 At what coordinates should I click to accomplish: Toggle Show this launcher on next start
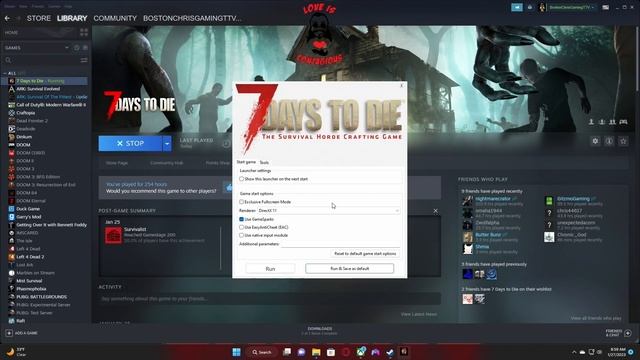(241, 179)
